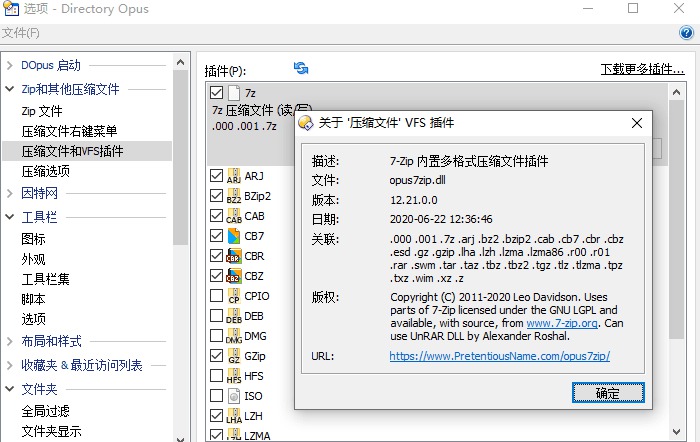This screenshot has width=700, height=442.
Task: Click the CPIO archive icon
Action: 234,296
